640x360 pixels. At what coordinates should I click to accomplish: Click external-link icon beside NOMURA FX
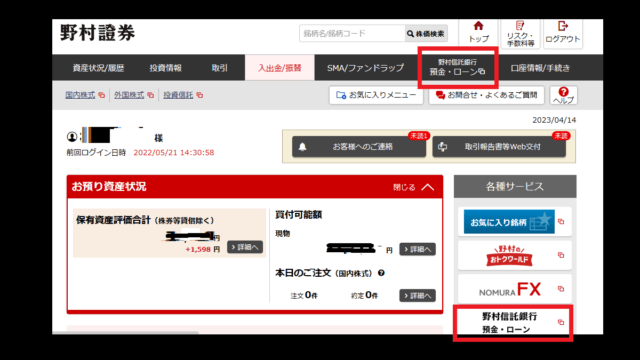tap(561, 289)
